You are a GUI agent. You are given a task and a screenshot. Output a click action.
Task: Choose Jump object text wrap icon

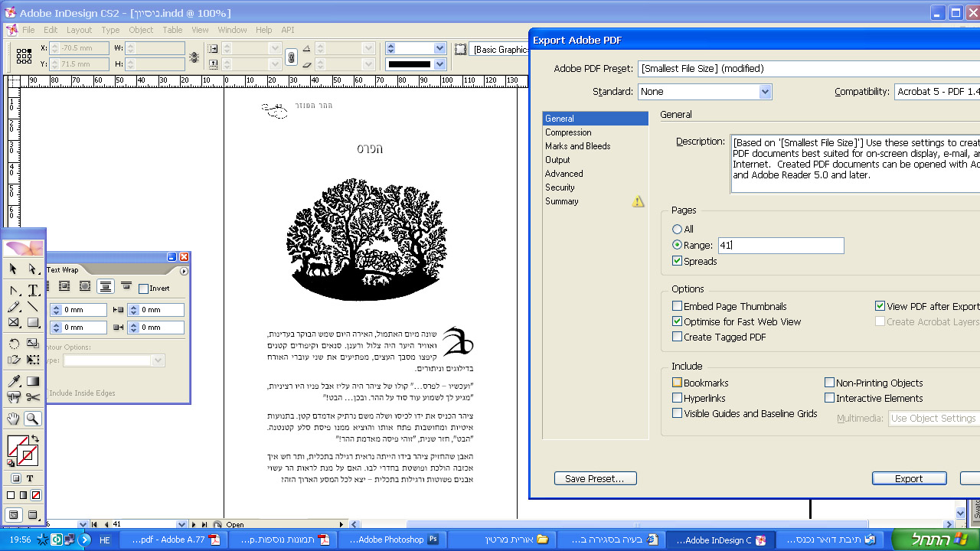click(x=106, y=287)
